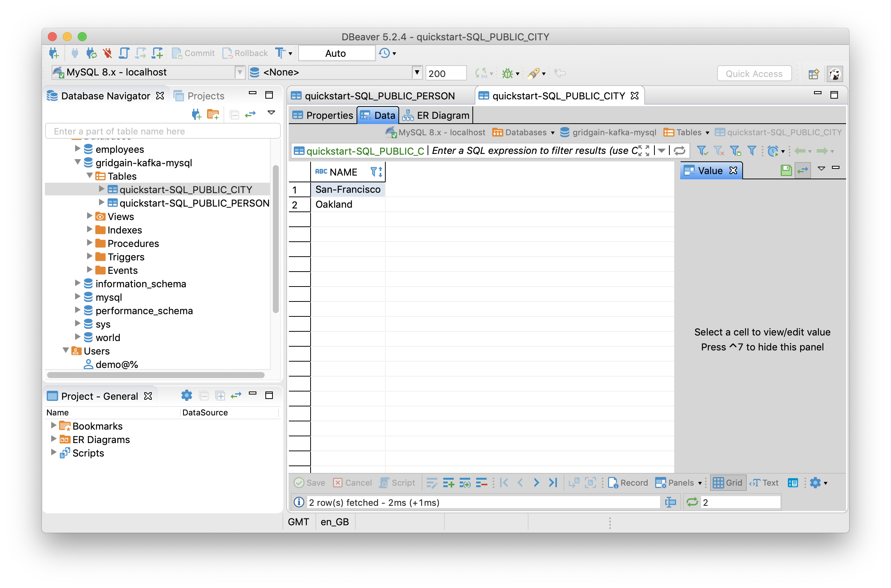Expand the information_schema database

[x=74, y=284]
